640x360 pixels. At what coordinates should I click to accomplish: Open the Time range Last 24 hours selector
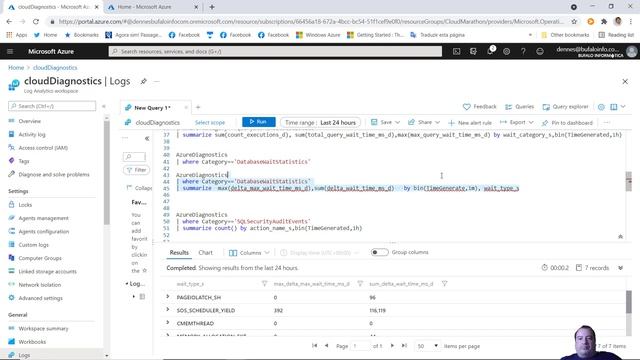(x=320, y=122)
